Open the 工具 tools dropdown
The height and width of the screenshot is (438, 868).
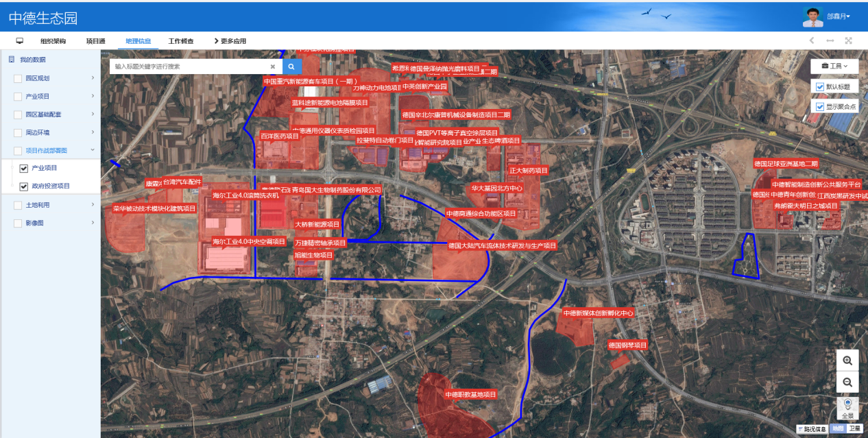coord(834,66)
